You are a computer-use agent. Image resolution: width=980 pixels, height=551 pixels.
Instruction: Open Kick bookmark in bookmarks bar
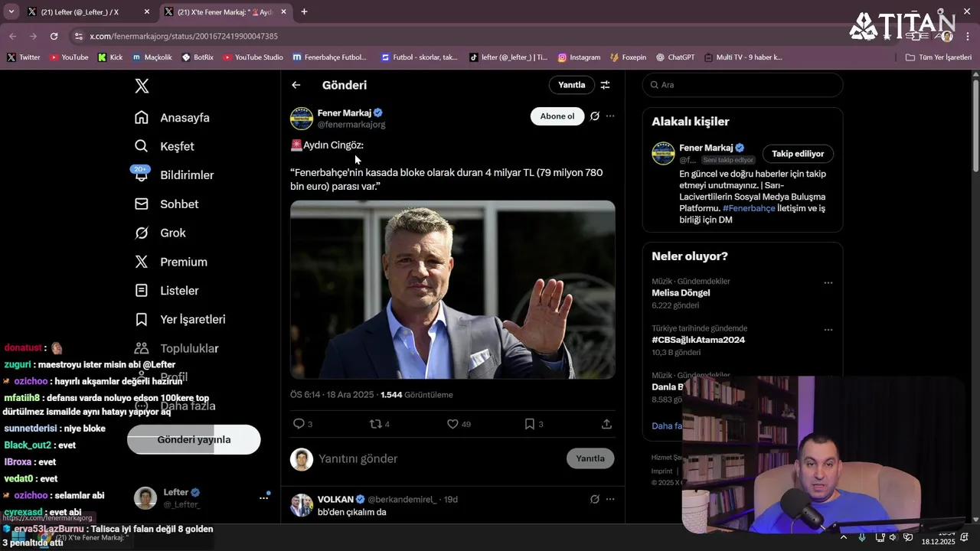(110, 57)
